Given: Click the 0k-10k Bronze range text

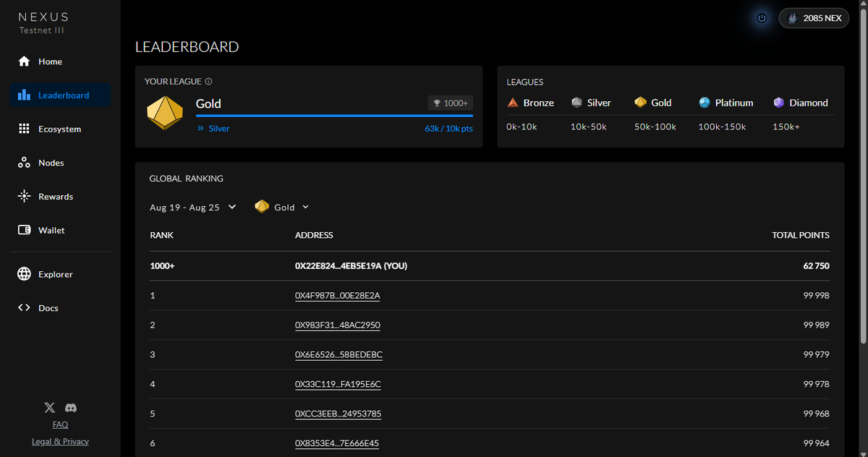Looking at the screenshot, I should (520, 127).
